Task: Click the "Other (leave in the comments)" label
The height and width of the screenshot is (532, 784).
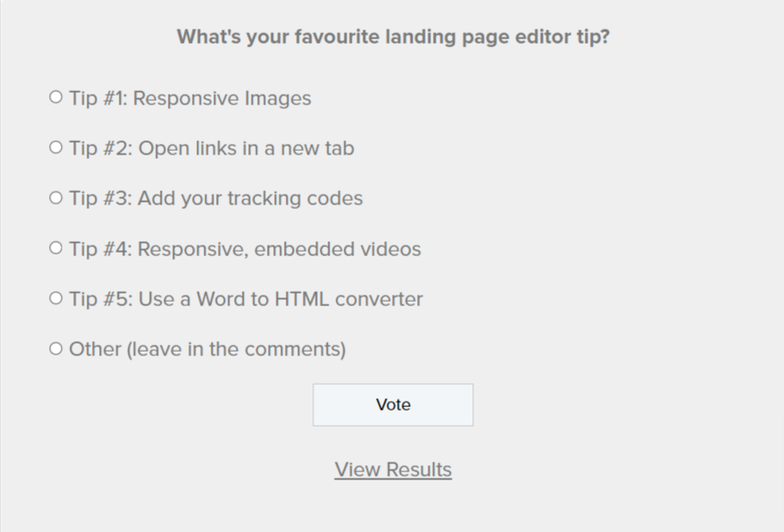Action: coord(207,349)
